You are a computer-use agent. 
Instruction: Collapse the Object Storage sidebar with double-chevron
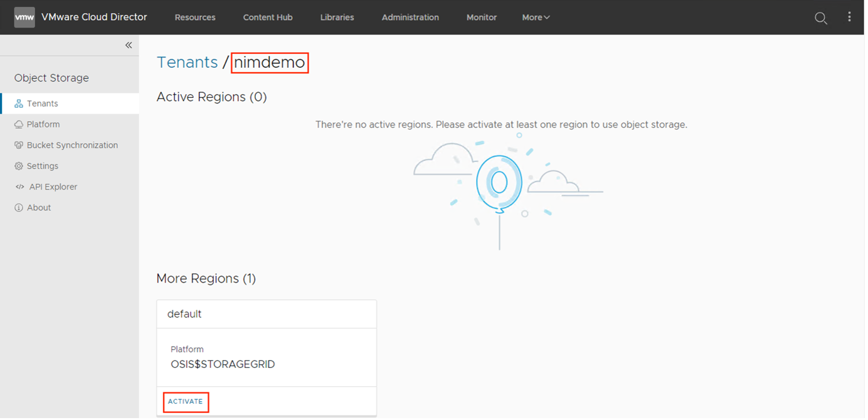pyautogui.click(x=129, y=45)
